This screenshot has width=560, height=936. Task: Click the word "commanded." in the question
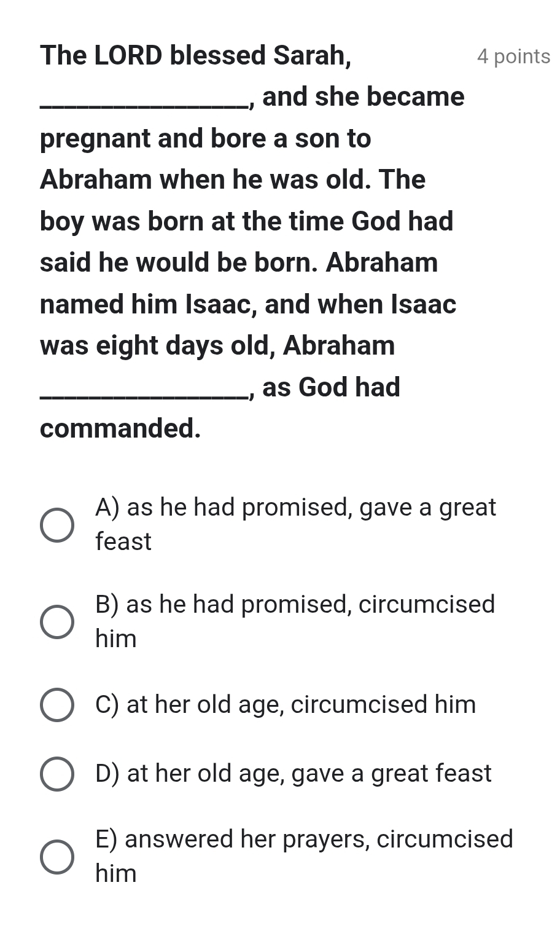[120, 428]
